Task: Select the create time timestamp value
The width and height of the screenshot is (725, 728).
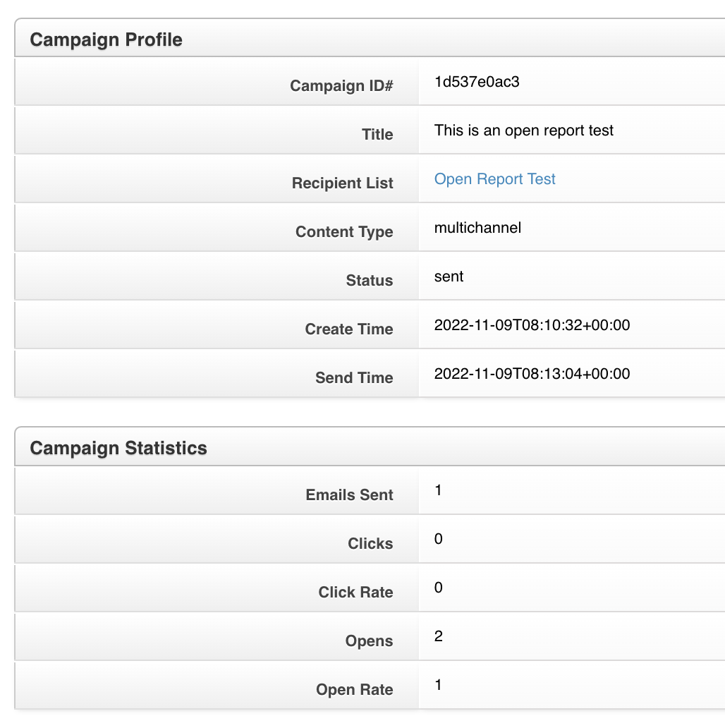Action: click(532, 325)
